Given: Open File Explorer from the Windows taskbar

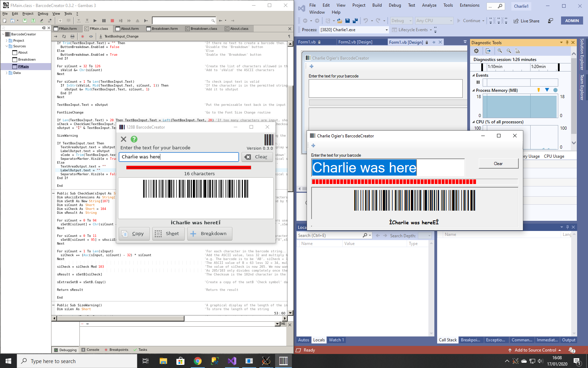Looking at the screenshot, I should pos(163,361).
